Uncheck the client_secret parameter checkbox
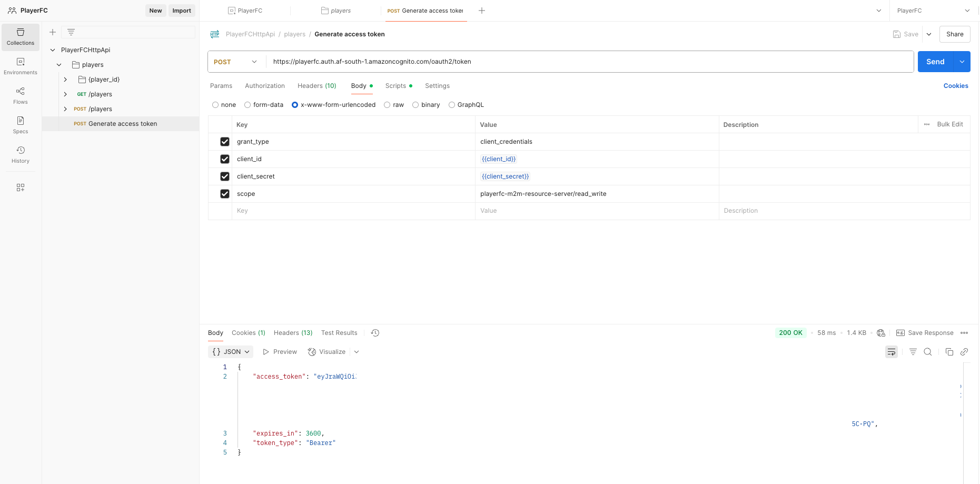 [x=225, y=176]
